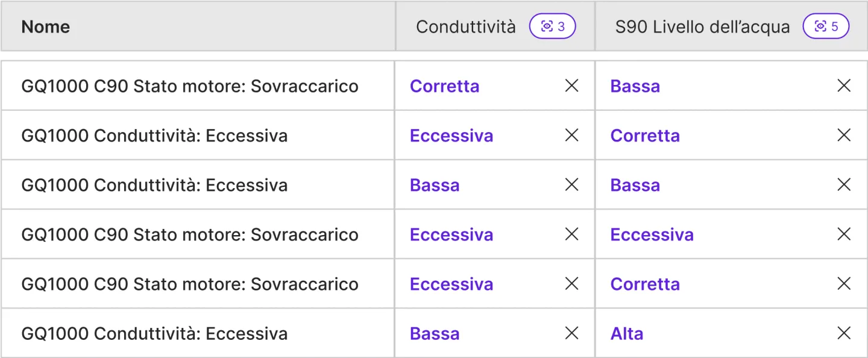Open the 5 badge beside S90 Livello dell'acqua

click(826, 27)
